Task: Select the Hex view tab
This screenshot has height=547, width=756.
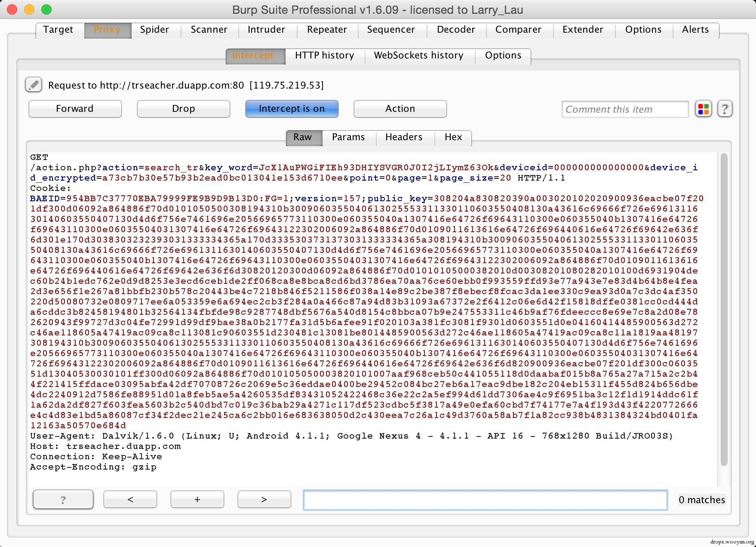Action: click(x=453, y=137)
